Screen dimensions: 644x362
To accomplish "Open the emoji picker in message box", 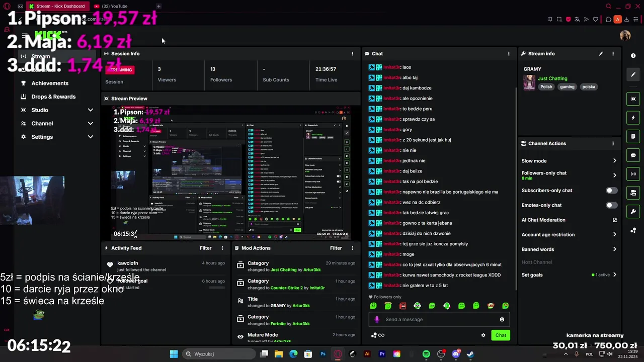I will click(502, 319).
